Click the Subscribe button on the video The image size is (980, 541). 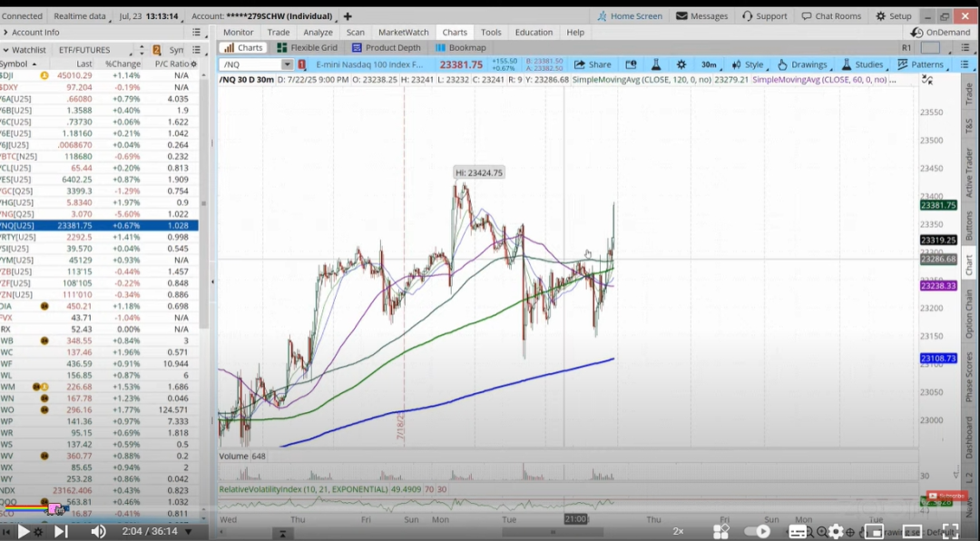(x=946, y=496)
